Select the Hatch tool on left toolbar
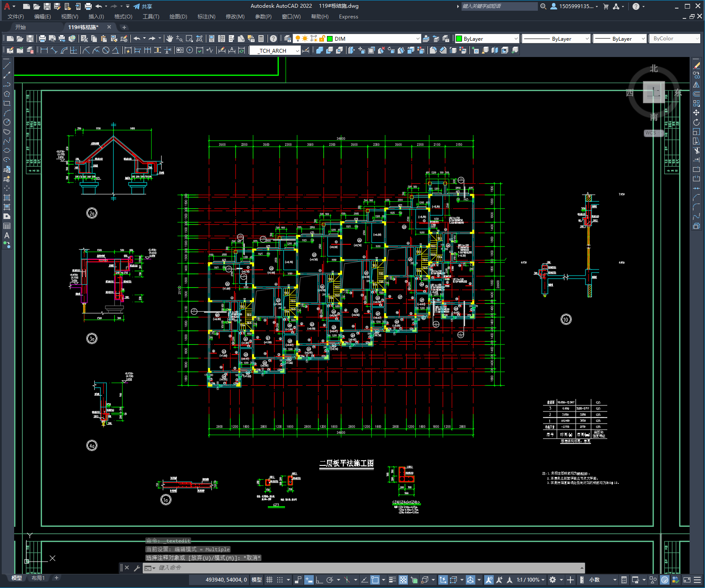 (x=7, y=198)
